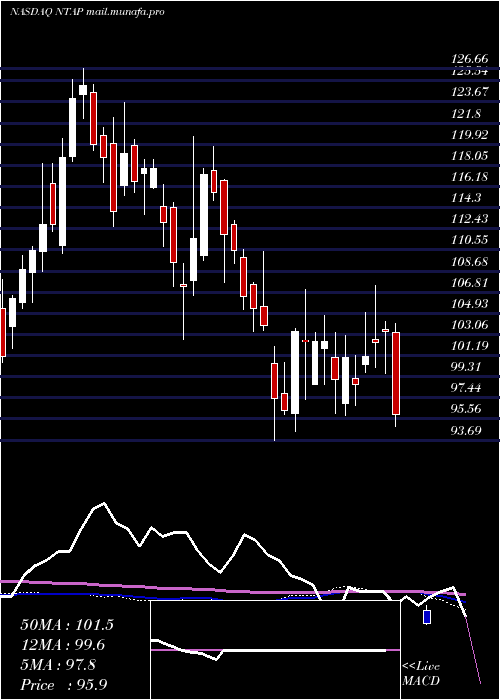Click the highest white candlestick near 125
The image size is (500, 700).
pyautogui.click(x=83, y=90)
